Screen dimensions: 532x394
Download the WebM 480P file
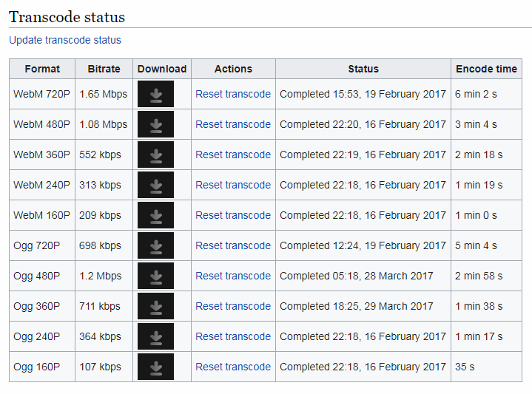click(x=155, y=124)
